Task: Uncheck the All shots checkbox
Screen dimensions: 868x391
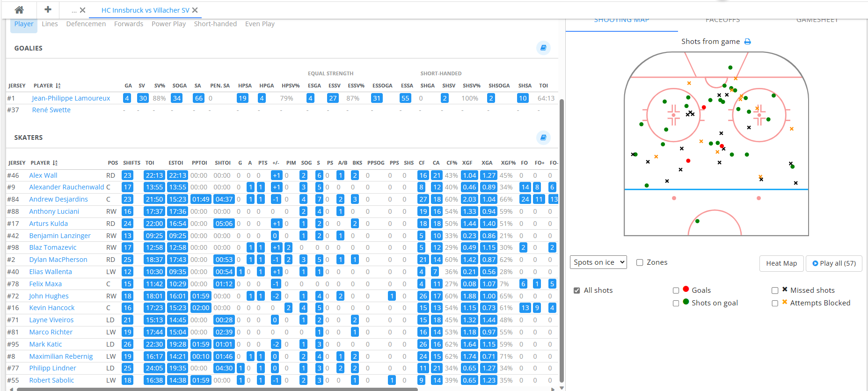Action: 577,290
